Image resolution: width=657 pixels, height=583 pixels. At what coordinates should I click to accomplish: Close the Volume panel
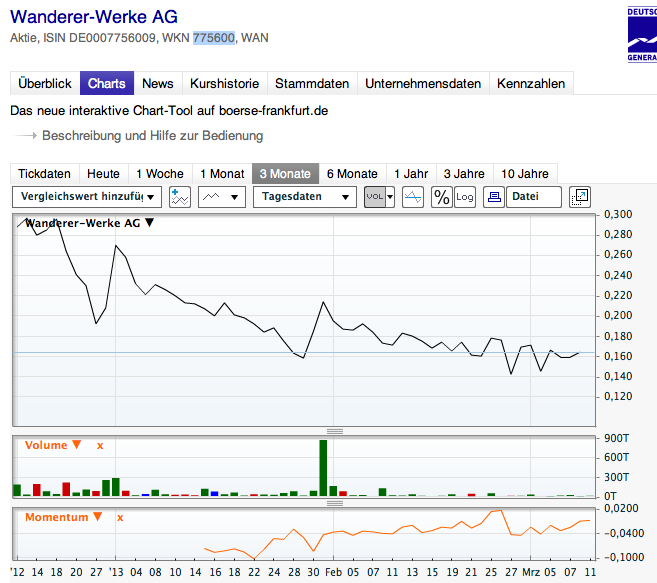click(x=100, y=445)
